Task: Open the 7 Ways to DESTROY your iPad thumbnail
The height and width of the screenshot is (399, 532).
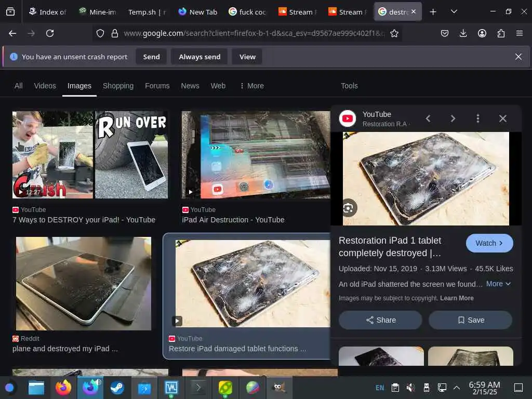Action: (x=90, y=155)
